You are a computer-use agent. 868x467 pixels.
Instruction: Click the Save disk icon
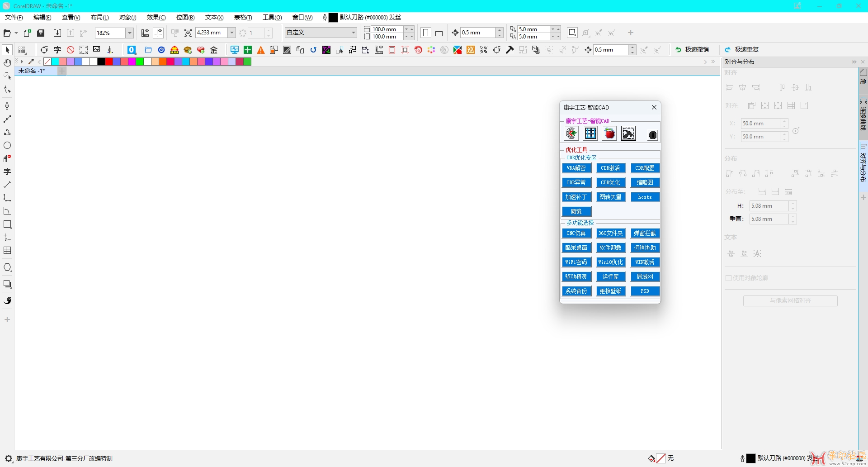point(41,33)
